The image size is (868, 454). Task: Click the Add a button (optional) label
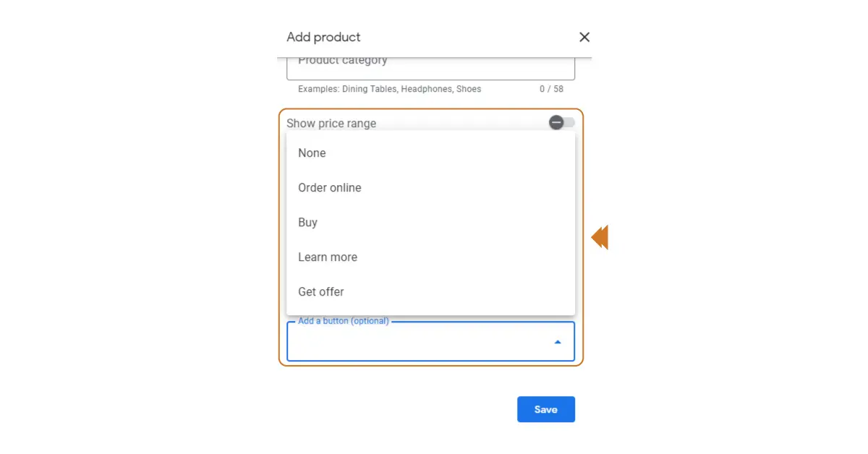coord(343,321)
